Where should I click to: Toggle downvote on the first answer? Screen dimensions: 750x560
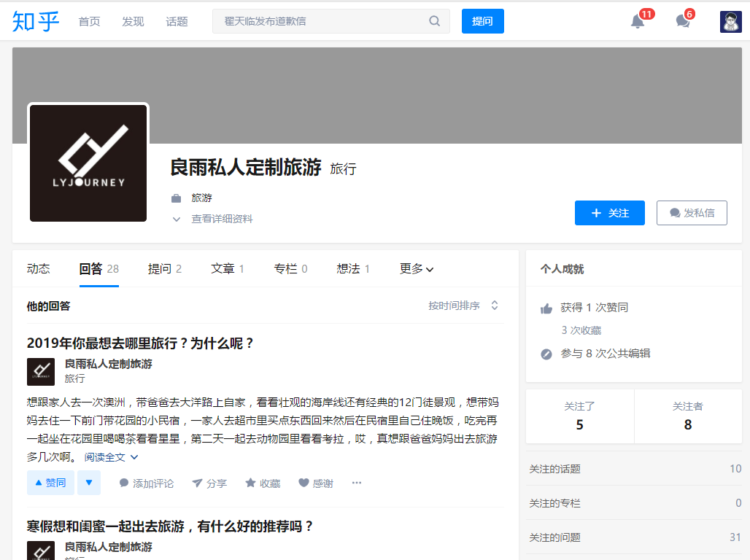pyautogui.click(x=89, y=482)
